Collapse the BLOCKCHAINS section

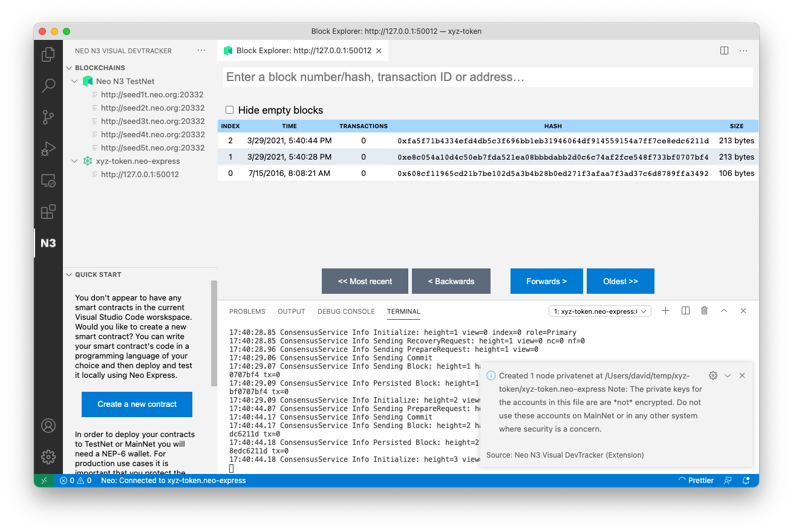pos(70,68)
